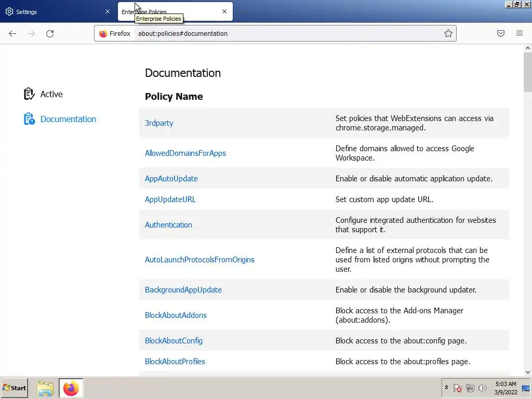The width and height of the screenshot is (532, 399).
Task: Open the BlockAboutProfiles policy link
Action: pyautogui.click(x=175, y=362)
